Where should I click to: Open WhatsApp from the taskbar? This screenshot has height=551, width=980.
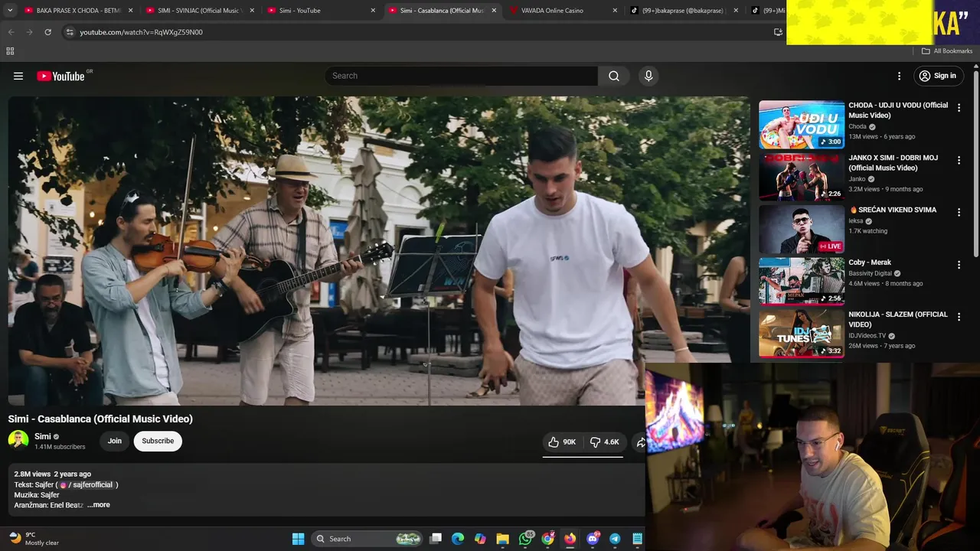point(525,539)
